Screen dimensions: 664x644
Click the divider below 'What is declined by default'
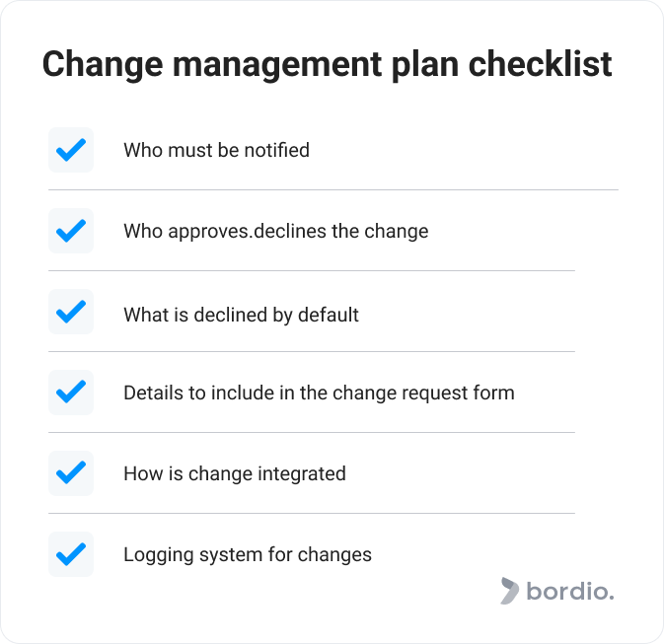[312, 351]
